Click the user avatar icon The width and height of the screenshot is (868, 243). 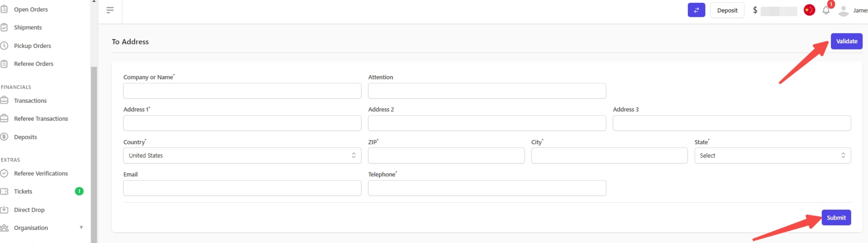(x=843, y=11)
